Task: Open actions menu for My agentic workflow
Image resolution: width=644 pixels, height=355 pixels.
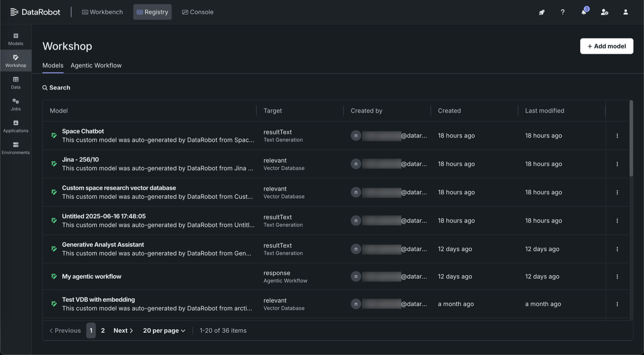Action: point(617,277)
